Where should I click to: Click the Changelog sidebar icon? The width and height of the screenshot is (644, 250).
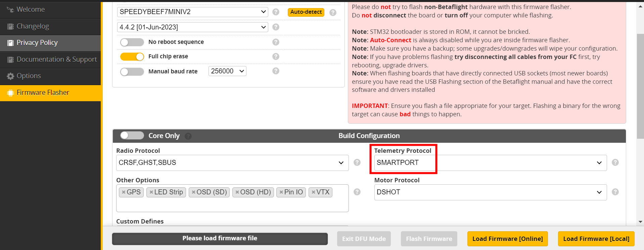point(10,26)
